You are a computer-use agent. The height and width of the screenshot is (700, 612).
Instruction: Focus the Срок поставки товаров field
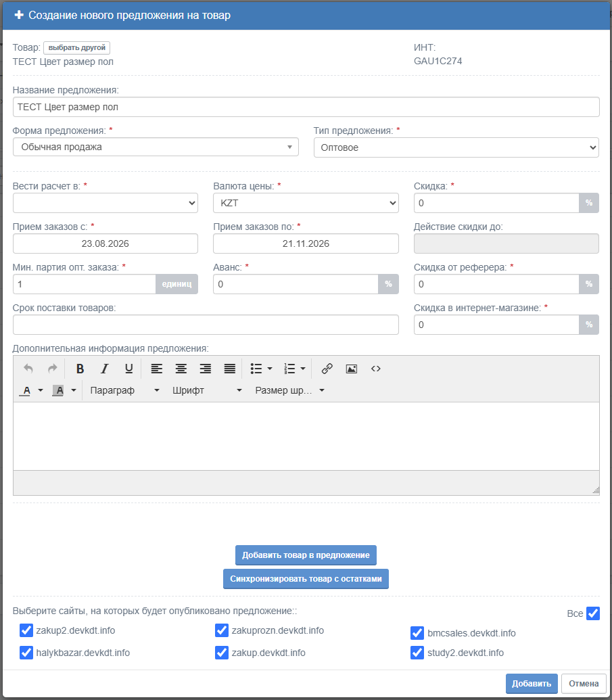click(206, 325)
